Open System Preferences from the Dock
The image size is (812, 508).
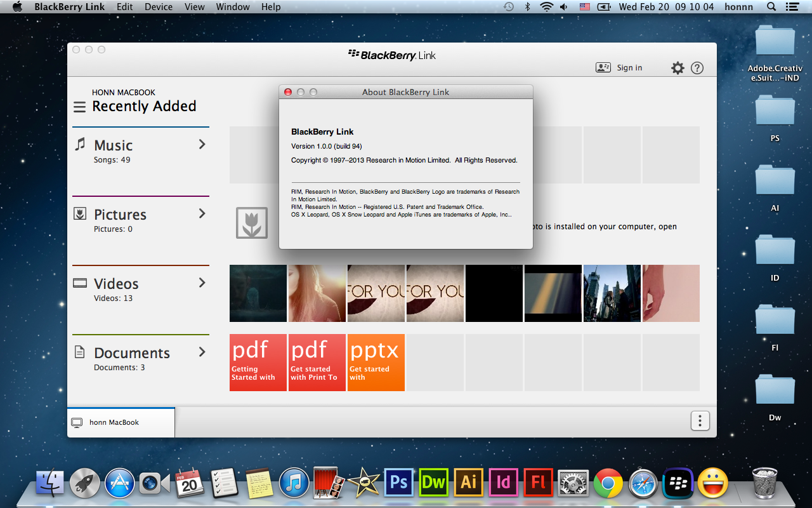(573, 484)
